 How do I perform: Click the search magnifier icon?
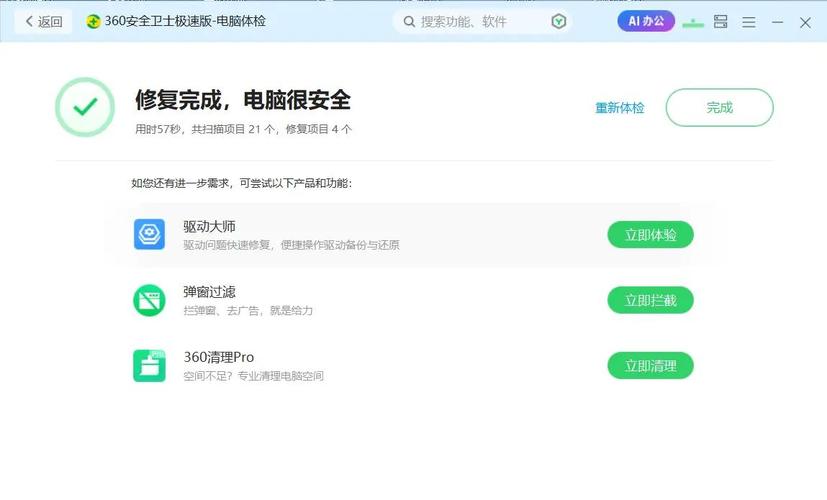tap(409, 22)
